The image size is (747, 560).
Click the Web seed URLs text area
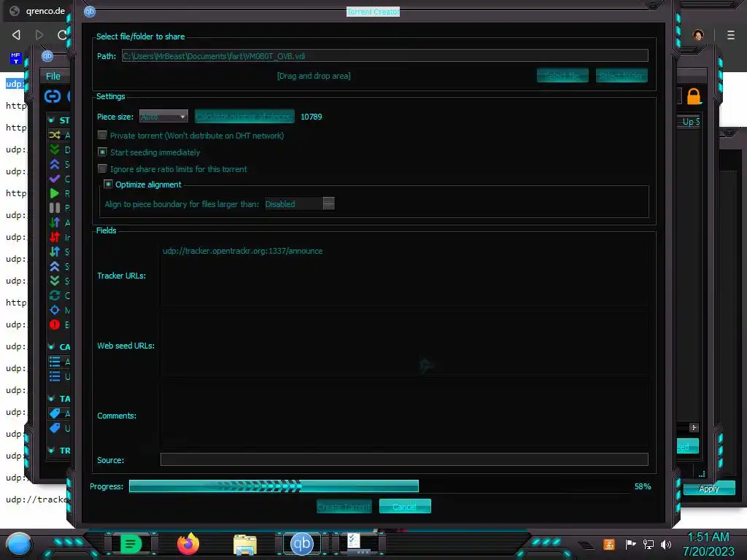click(404, 345)
